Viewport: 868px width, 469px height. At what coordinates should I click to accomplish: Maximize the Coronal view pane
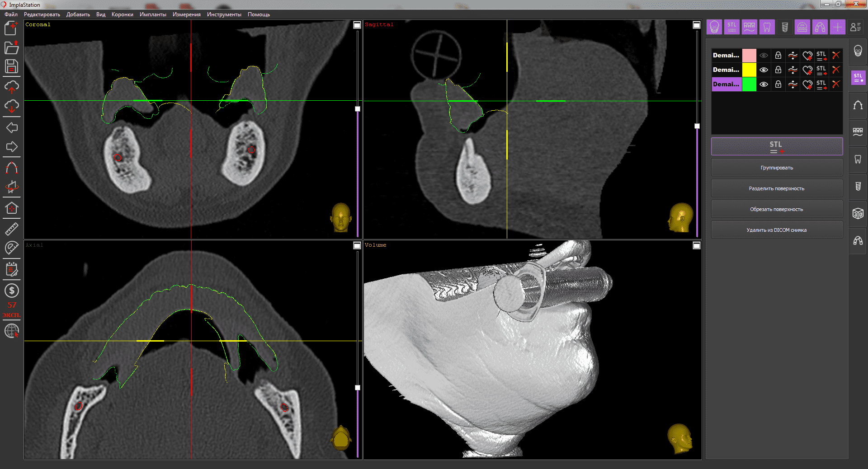pyautogui.click(x=357, y=25)
